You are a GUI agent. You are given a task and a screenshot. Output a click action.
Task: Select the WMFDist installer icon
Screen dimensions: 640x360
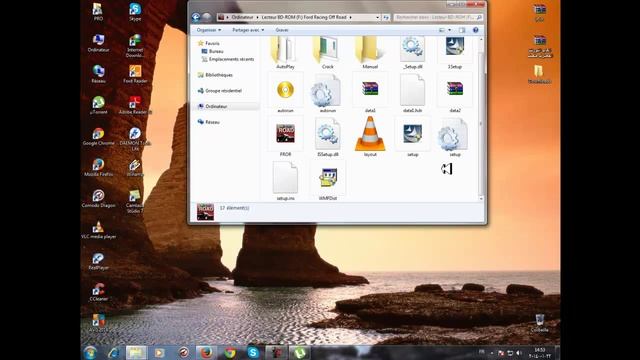327,180
